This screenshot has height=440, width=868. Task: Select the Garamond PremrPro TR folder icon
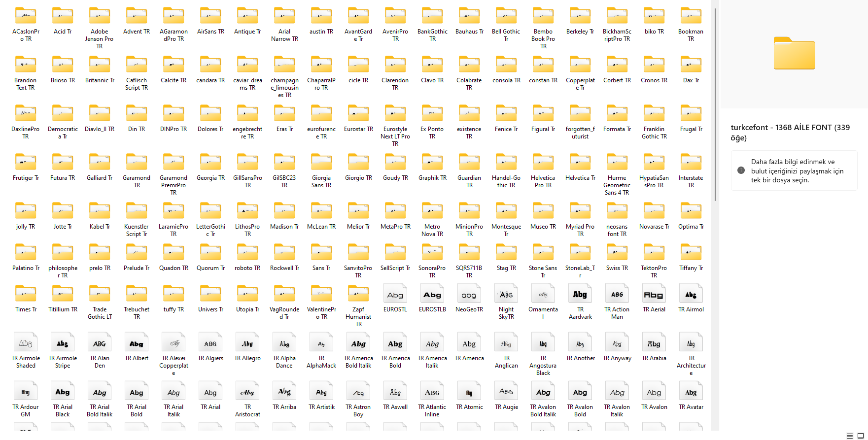[x=174, y=162]
